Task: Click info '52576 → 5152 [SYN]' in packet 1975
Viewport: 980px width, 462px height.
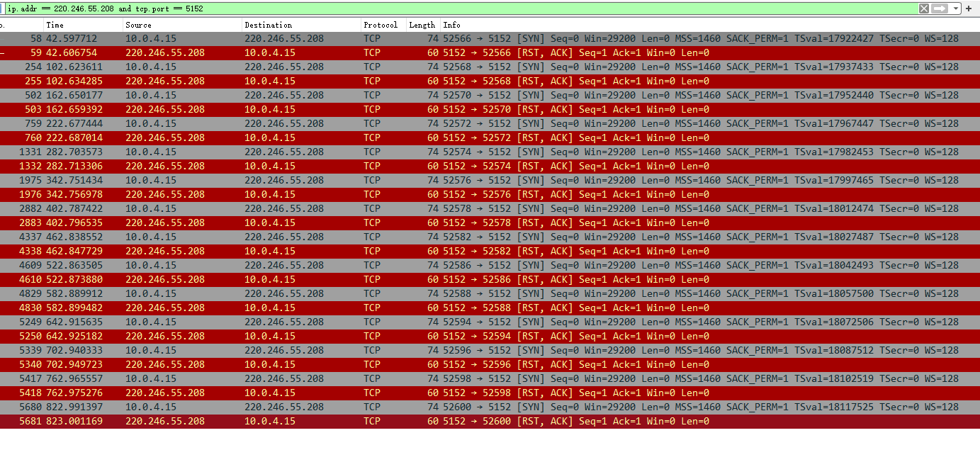Action: click(494, 180)
